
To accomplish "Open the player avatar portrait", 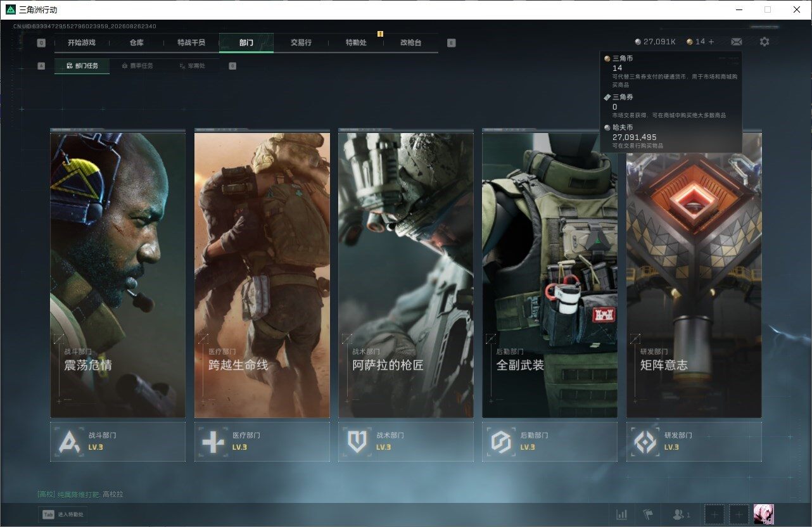I will point(763,514).
